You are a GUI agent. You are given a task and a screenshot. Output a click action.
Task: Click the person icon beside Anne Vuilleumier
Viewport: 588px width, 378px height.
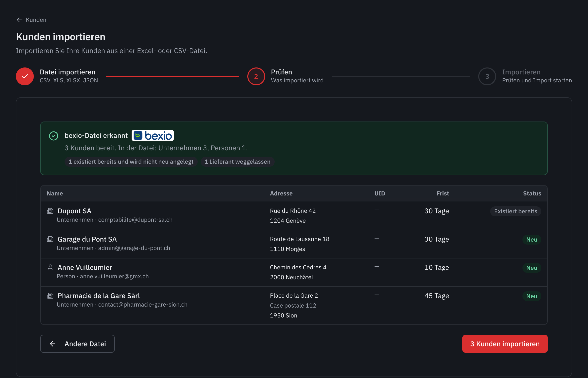pos(50,267)
